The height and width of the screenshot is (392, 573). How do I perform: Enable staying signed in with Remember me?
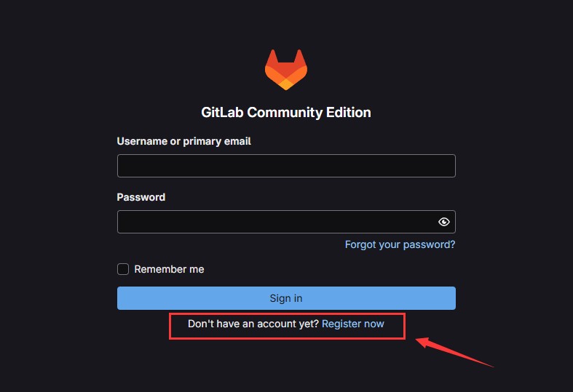[x=123, y=269]
